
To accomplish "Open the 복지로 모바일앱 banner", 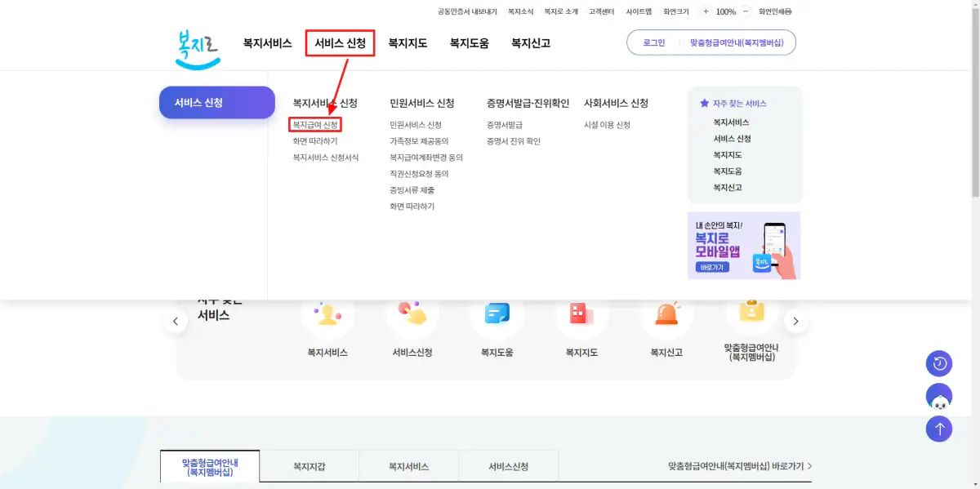I will click(744, 246).
